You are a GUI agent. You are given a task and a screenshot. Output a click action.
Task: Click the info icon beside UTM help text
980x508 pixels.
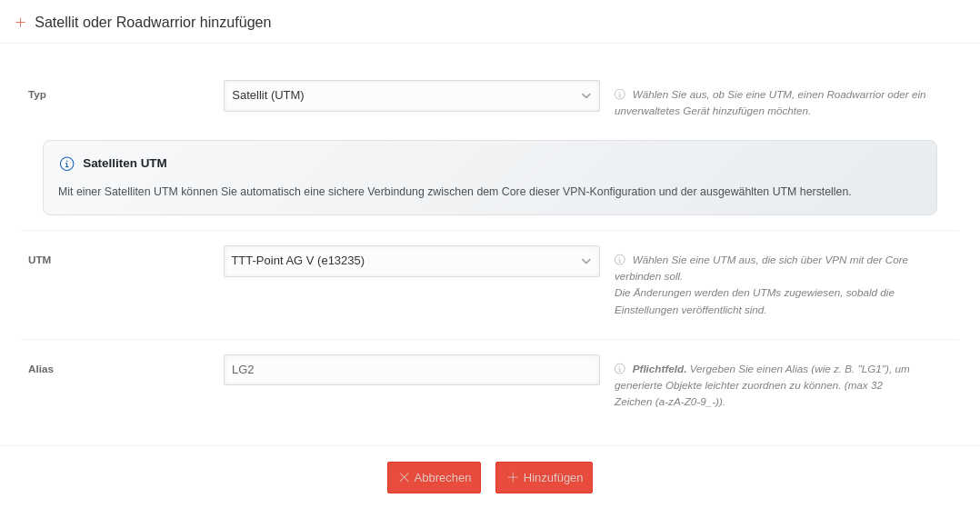click(x=620, y=260)
